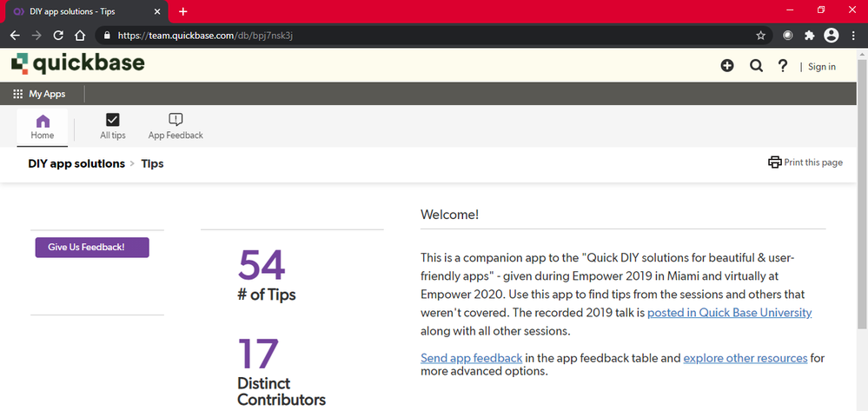Click the 54 tips count

(x=262, y=265)
